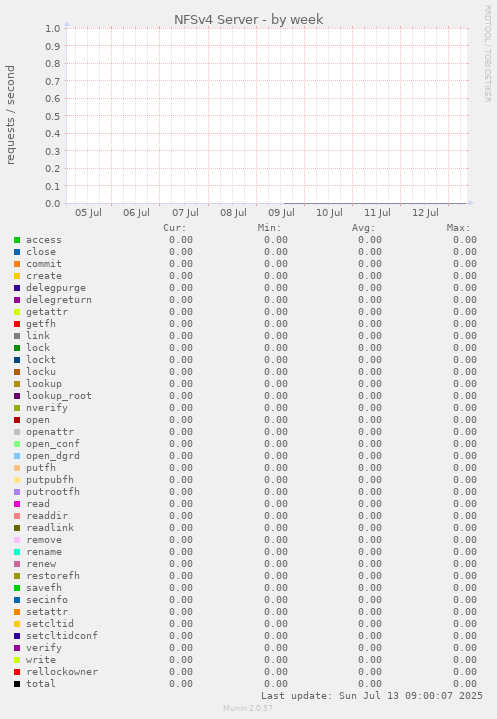This screenshot has height=719, width=497.
Task: Select the lockt legend label
Action: 41,360
